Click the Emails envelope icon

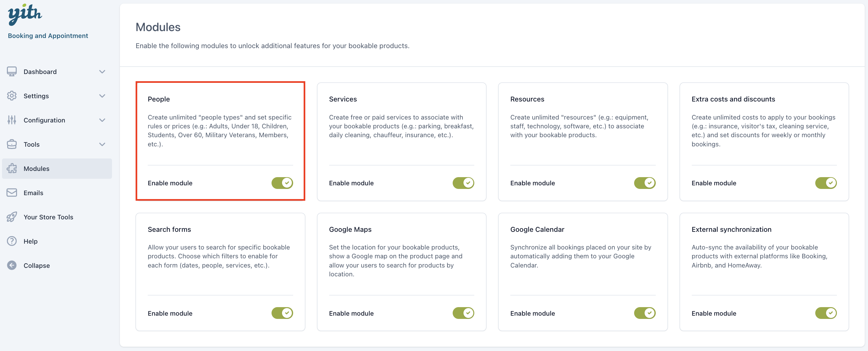[x=12, y=193]
